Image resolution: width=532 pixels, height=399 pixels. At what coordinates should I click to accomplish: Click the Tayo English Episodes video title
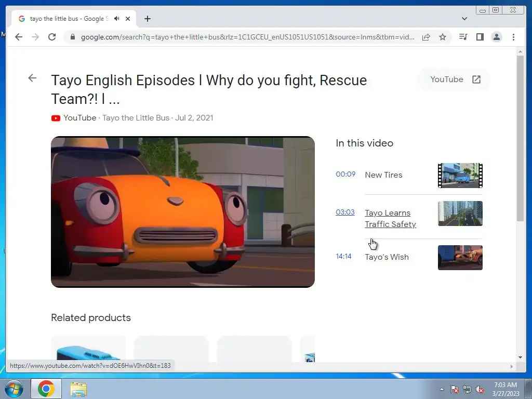pos(209,89)
